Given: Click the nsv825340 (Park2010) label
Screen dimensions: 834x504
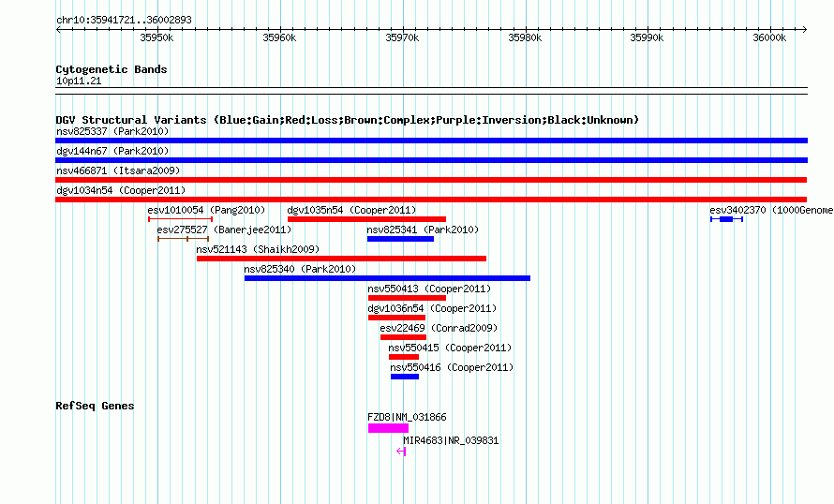Looking at the screenshot, I should [x=300, y=269].
